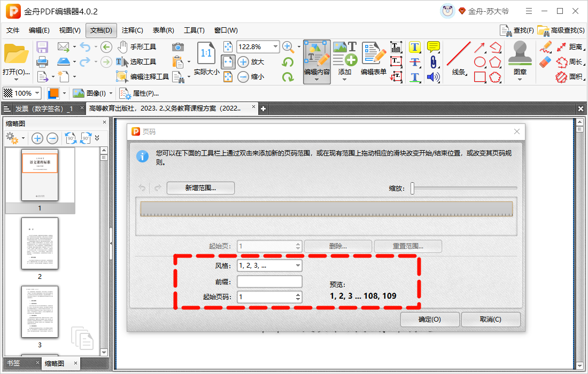Click the rotate counterclockwise green arrow
This screenshot has width=588, height=374.
click(x=288, y=62)
